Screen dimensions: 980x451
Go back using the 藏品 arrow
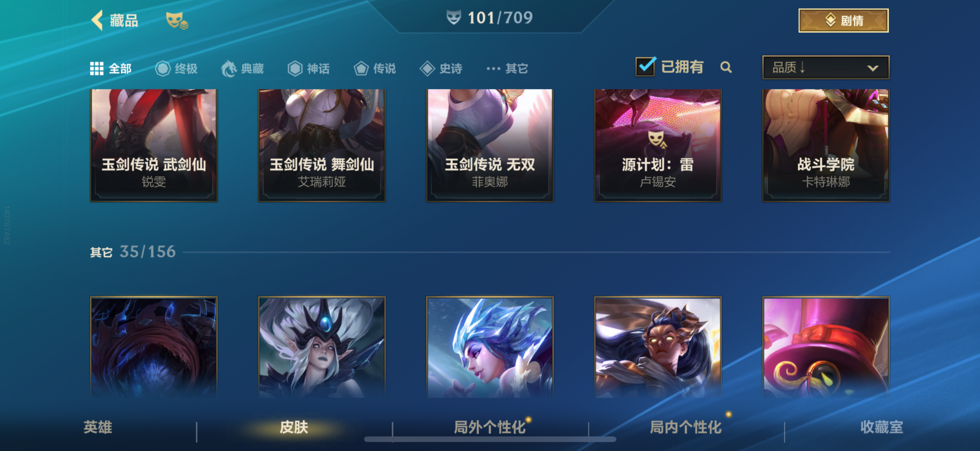point(97,20)
